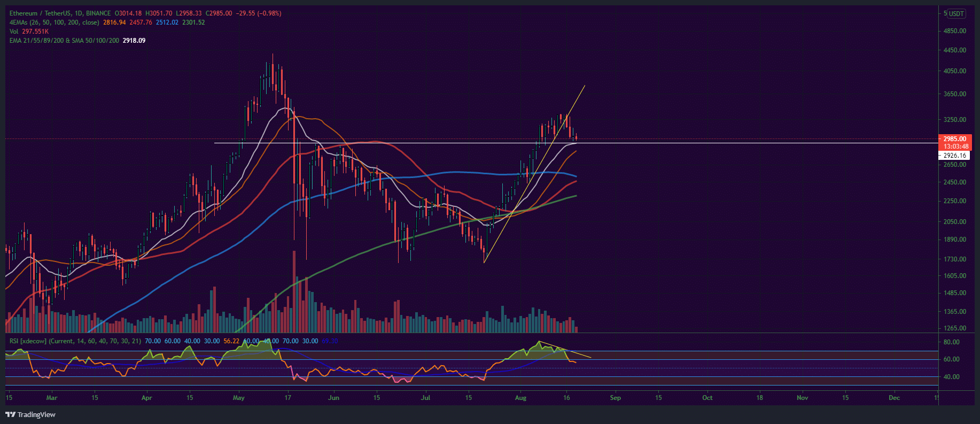Viewport: 980px width, 424px height.
Task: Click the orange EMA value 2816.94
Action: point(115,22)
